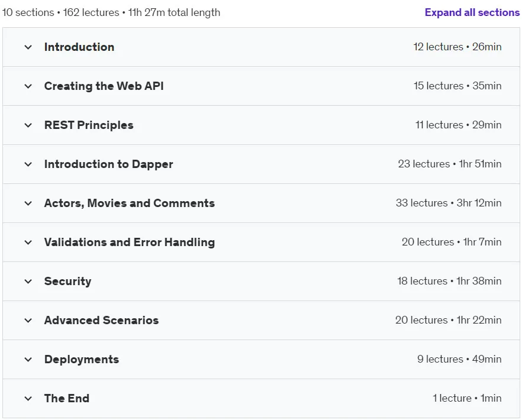
Task: Expand The End section chevron
Action: [28, 398]
